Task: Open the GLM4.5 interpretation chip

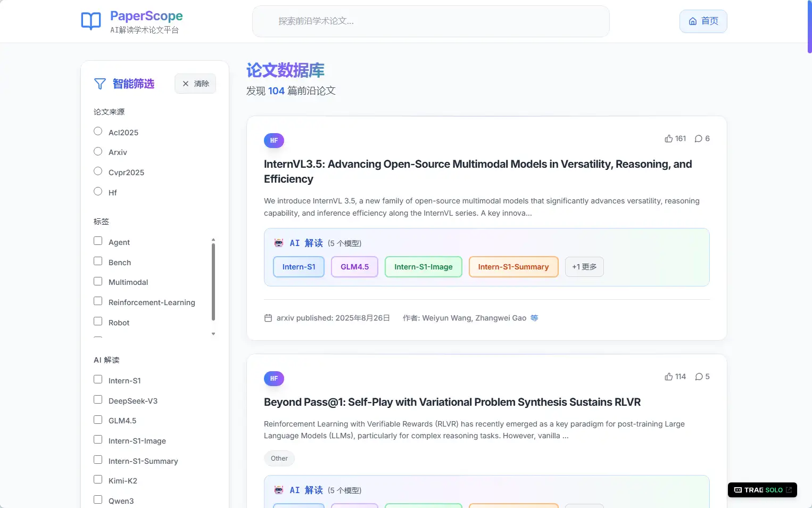Action: pyautogui.click(x=354, y=267)
